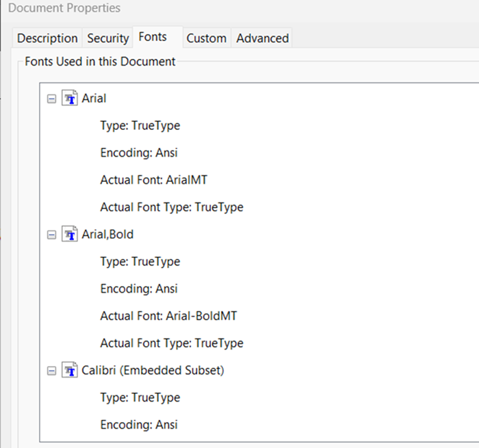
Task: Open the Security tab
Action: coord(108,38)
